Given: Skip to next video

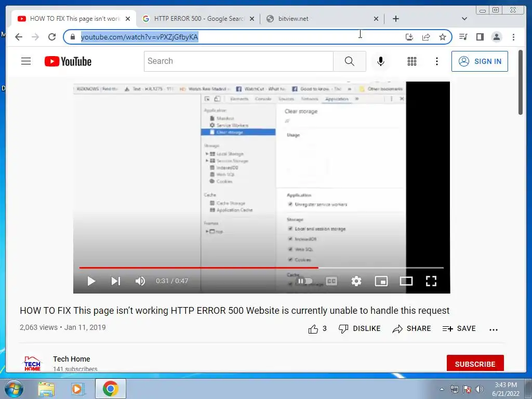Looking at the screenshot, I should click(116, 281).
